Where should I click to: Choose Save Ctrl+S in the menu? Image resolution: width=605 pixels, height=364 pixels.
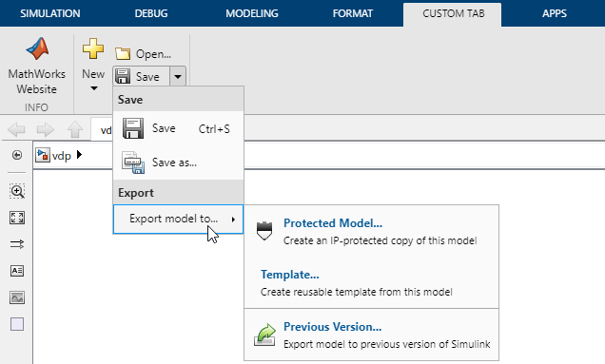(178, 128)
